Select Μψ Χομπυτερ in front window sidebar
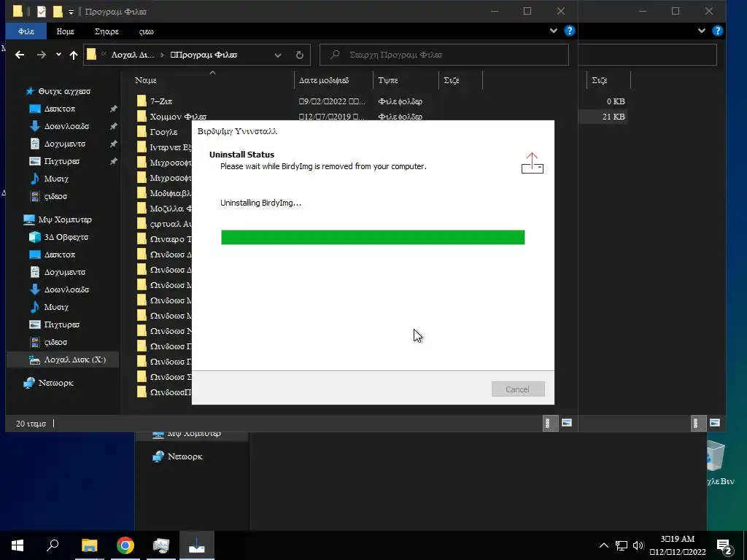Image resolution: width=747 pixels, height=560 pixels. 64,219
